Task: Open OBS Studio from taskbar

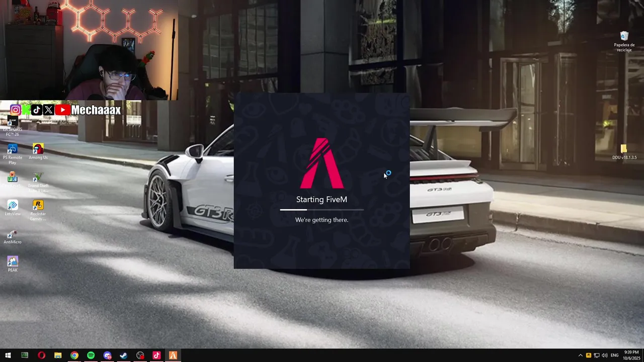Action: pyautogui.click(x=140, y=355)
